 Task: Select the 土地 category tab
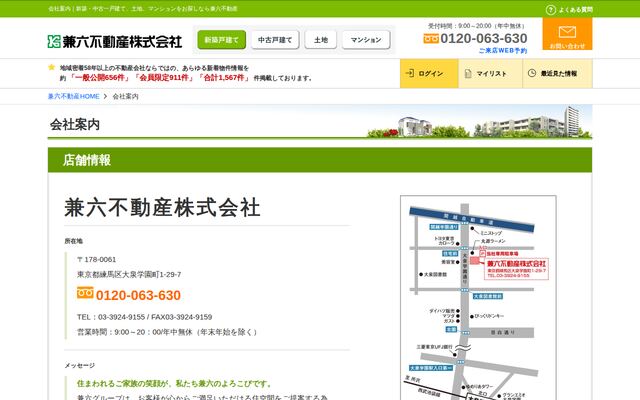tap(321, 40)
